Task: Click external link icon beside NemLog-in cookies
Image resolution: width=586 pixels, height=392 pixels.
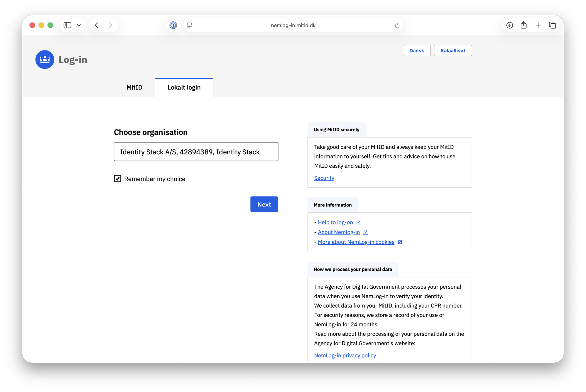Action: 400,242
